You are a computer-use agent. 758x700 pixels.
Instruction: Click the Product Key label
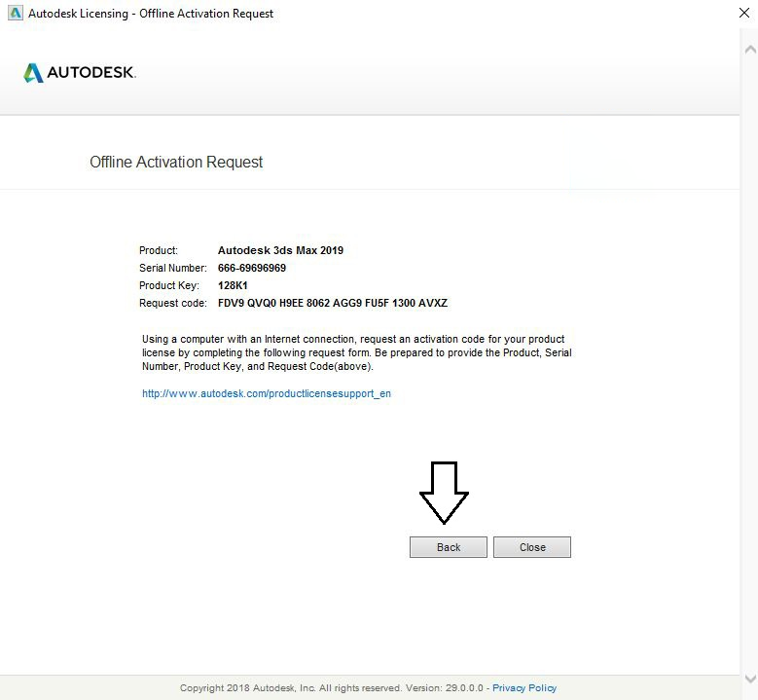pos(169,285)
